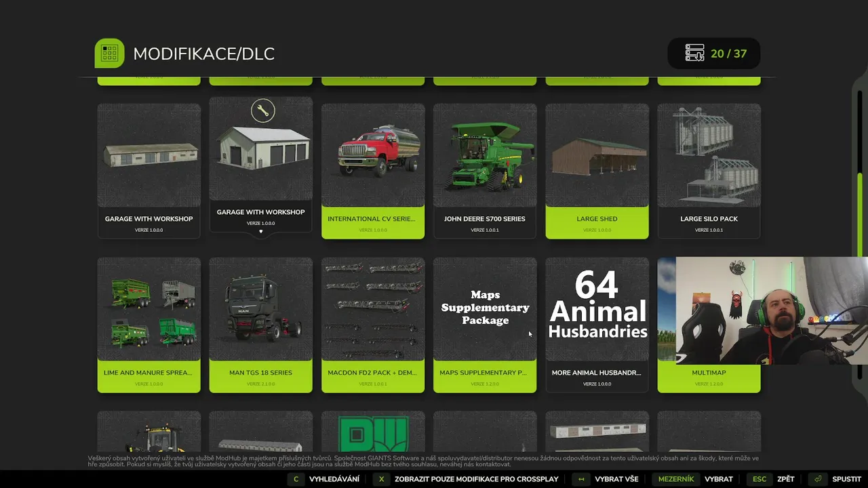Deselect MacDon FD2 Pack mod
Image resolution: width=868 pixels, height=488 pixels.
click(x=373, y=325)
